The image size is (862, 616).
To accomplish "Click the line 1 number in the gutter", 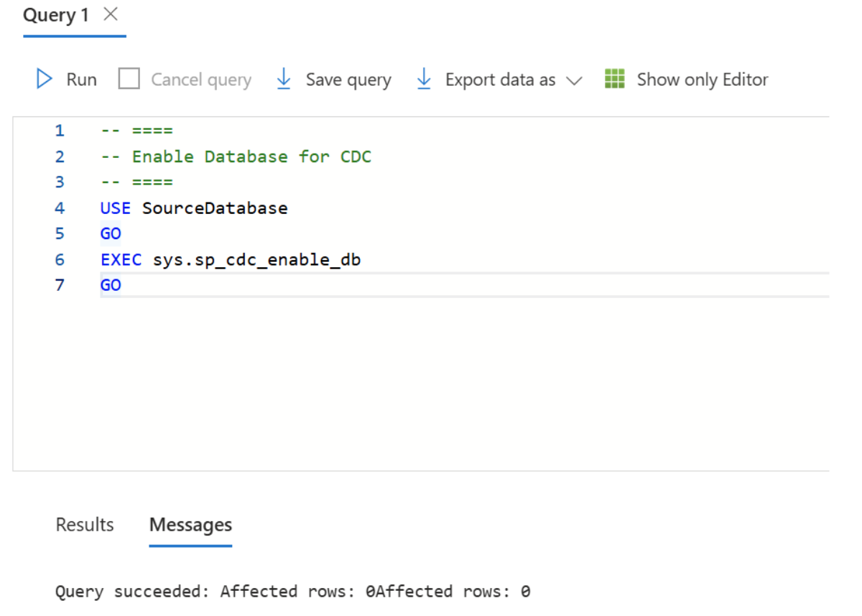I will 60,130.
